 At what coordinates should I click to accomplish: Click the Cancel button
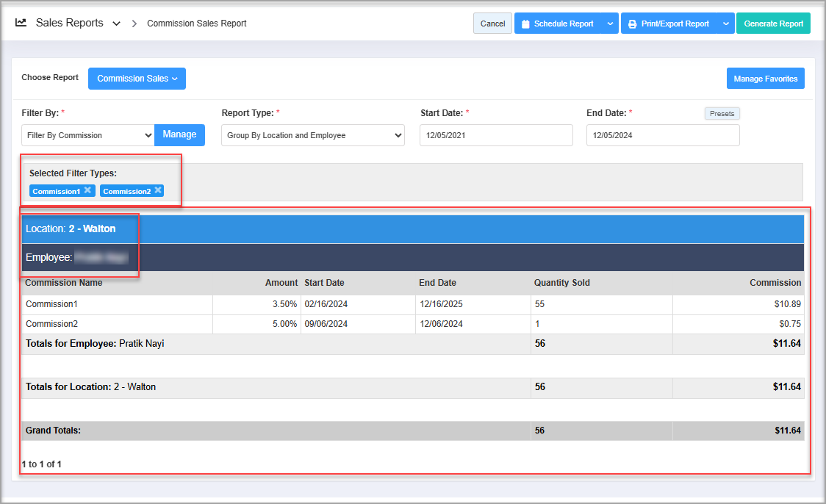(x=492, y=24)
